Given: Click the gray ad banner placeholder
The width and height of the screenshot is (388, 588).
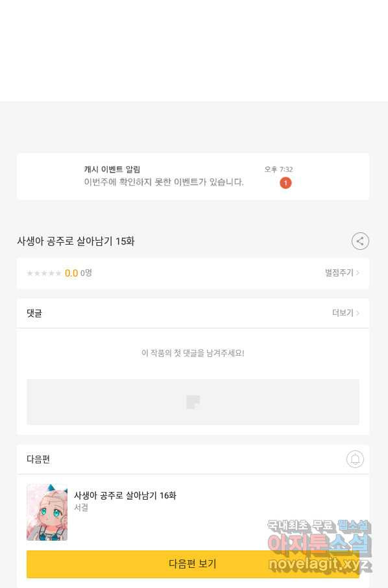Looking at the screenshot, I should [x=193, y=402].
